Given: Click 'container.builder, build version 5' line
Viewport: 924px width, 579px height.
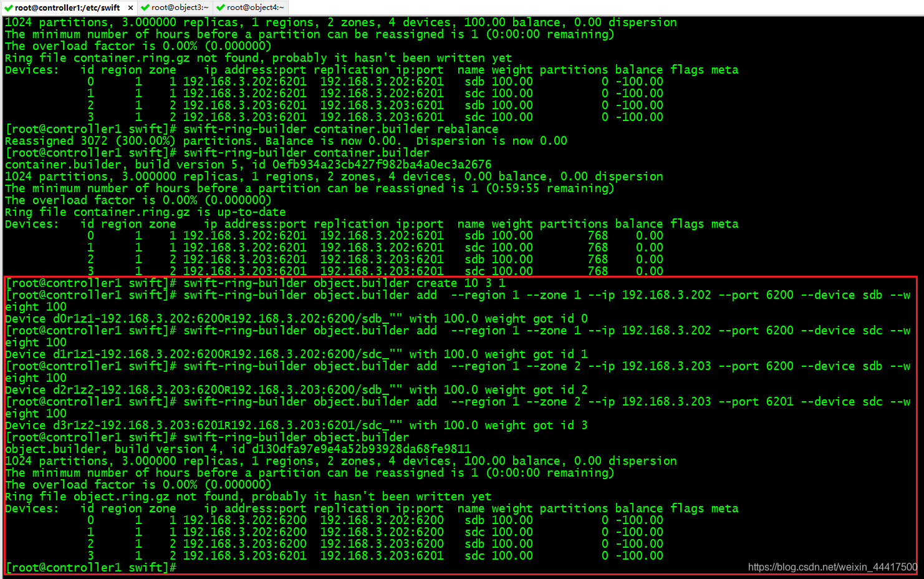Looking at the screenshot, I should point(248,165).
